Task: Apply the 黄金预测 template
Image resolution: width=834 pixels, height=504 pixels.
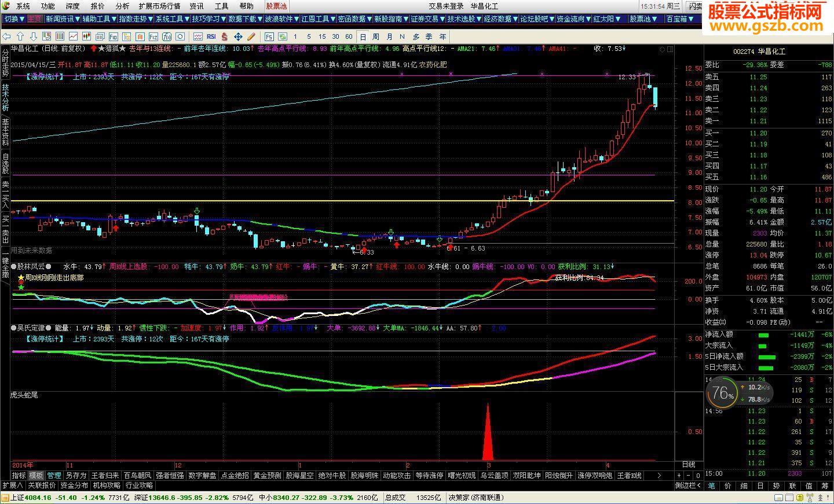Action: [267, 476]
